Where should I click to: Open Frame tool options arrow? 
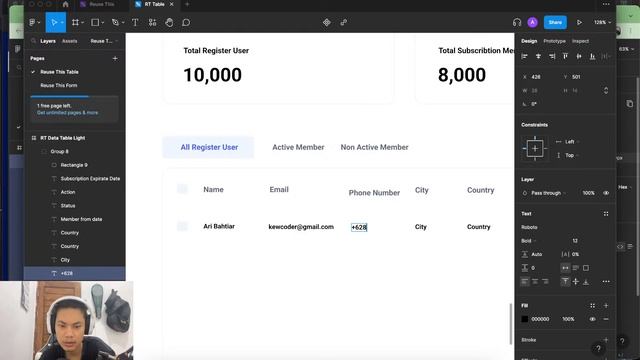(x=82, y=22)
